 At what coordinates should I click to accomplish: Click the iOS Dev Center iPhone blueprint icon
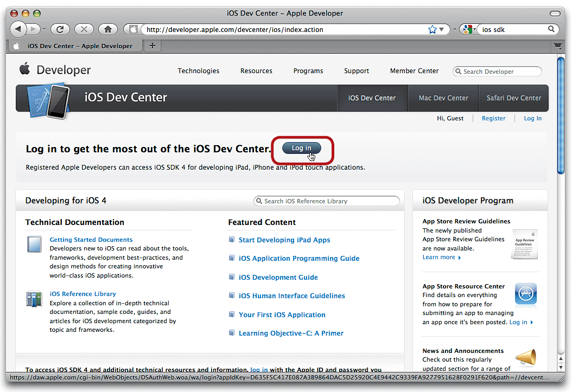(49, 101)
